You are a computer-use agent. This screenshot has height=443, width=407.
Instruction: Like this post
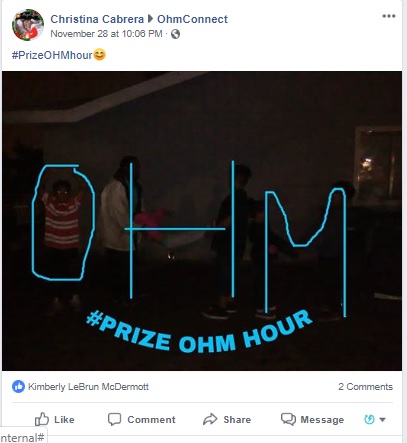coord(55,419)
